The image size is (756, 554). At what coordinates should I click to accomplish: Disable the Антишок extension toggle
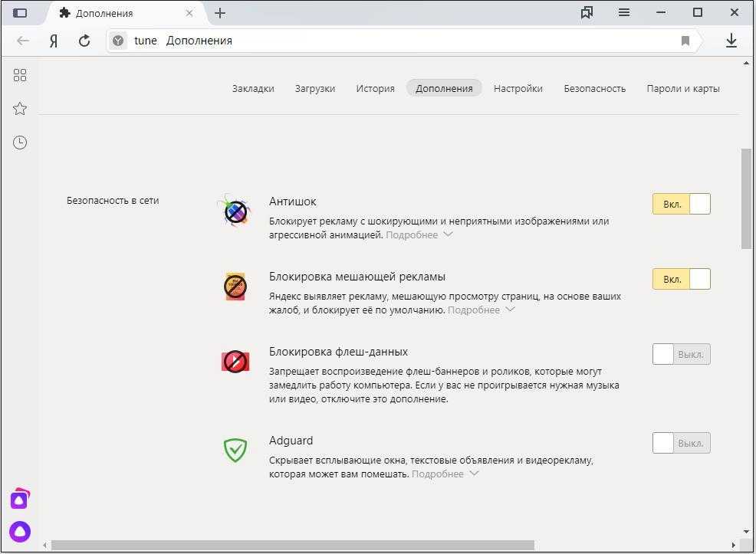[681, 204]
